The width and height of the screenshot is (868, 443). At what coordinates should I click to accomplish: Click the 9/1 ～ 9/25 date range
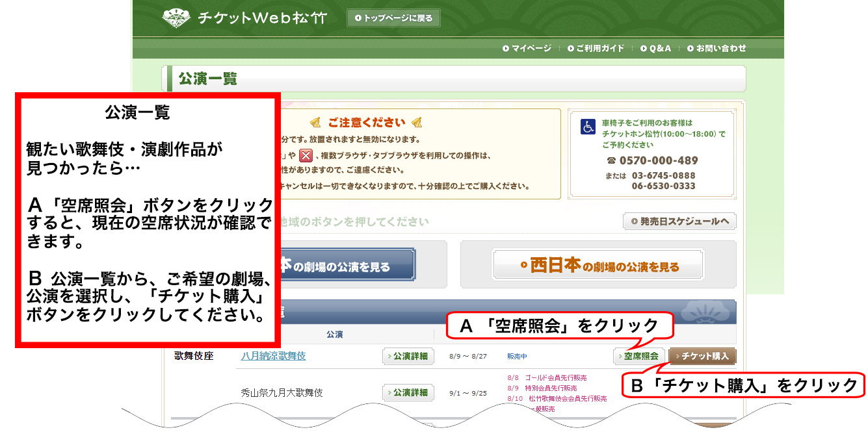(468, 392)
